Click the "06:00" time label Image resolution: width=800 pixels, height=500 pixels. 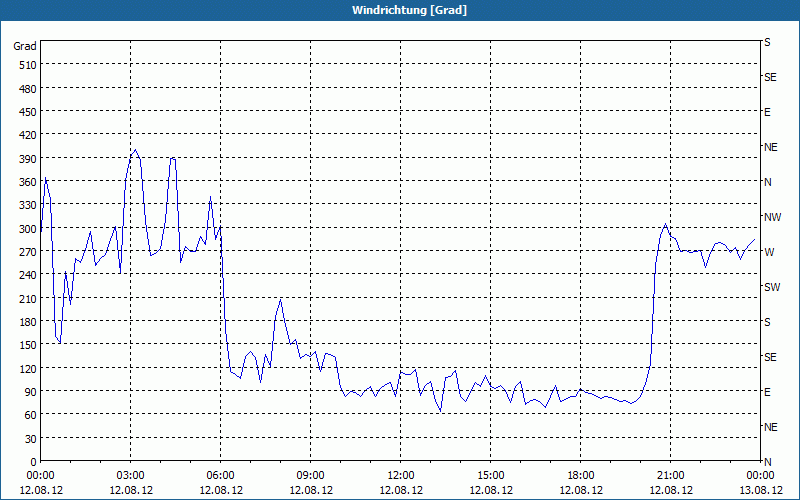[x=220, y=476]
